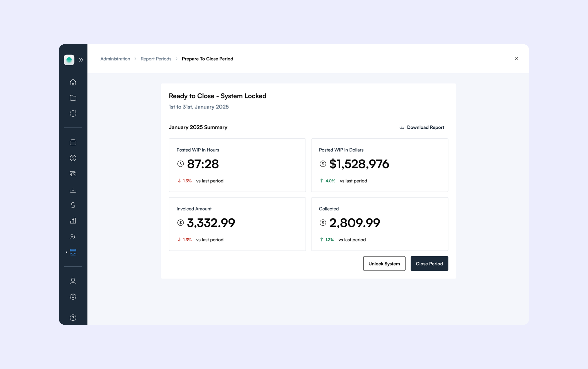The height and width of the screenshot is (369, 588).
Task: Click the circled dollar sidebar icon
Action: [x=73, y=158]
